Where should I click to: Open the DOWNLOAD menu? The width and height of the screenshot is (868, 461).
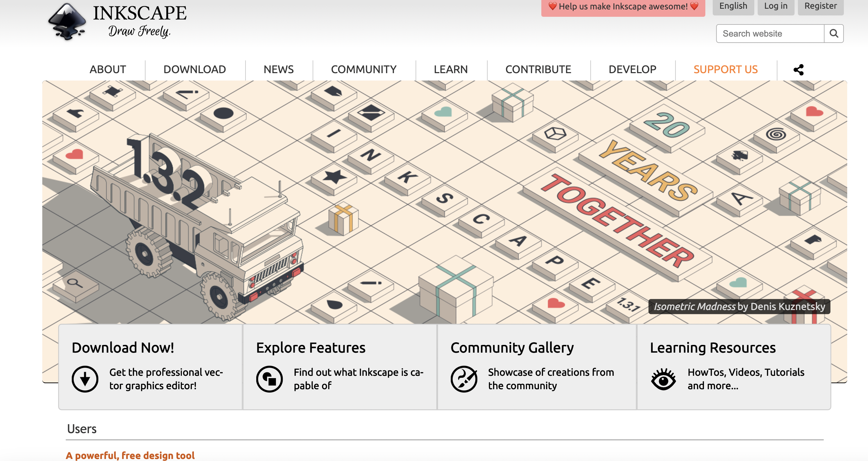[x=195, y=69]
